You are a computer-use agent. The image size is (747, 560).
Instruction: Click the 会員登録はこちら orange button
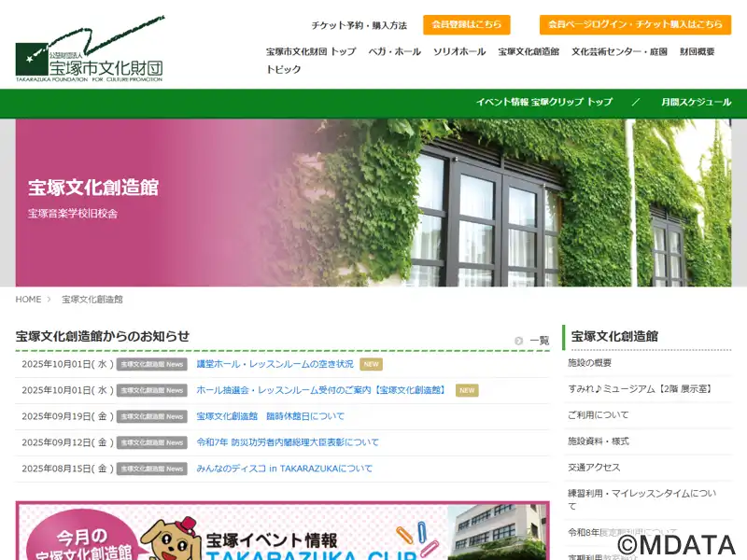coord(466,25)
